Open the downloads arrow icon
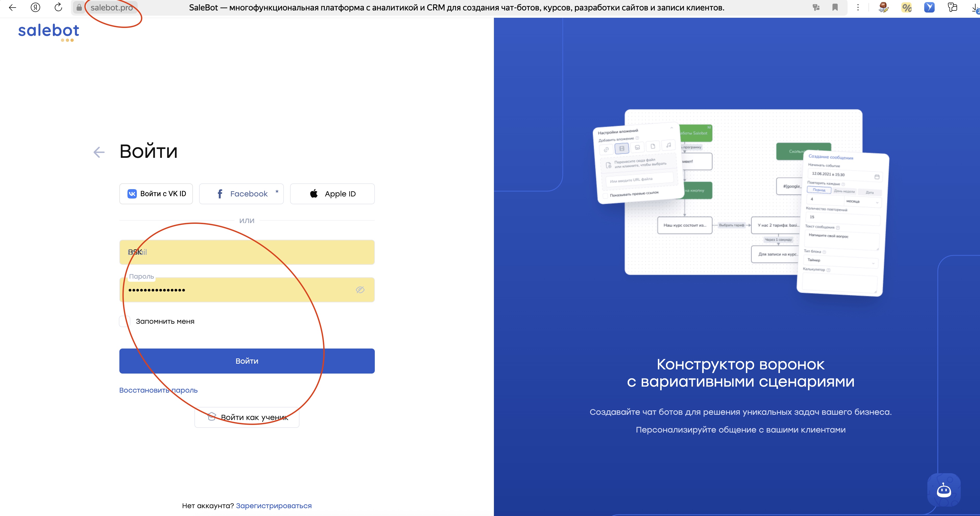The width and height of the screenshot is (980, 516). pyautogui.click(x=975, y=8)
